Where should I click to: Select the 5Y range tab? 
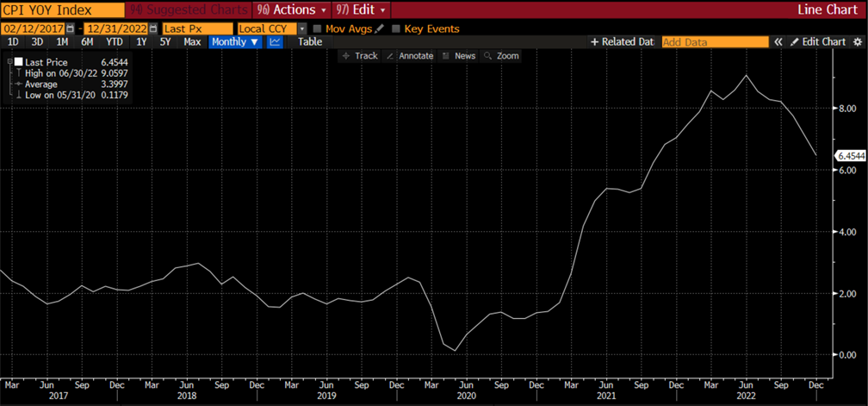coord(165,41)
